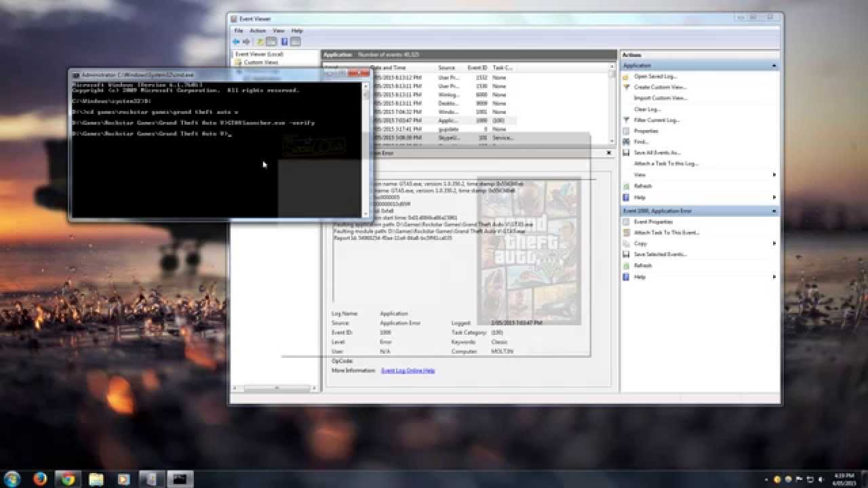This screenshot has width=868, height=488.
Task: Click the Command Prompt window vertical scrollbar
Action: coord(365,149)
